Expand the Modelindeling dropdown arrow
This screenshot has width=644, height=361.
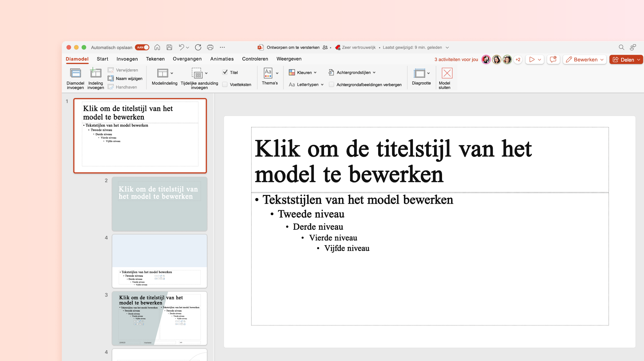click(172, 73)
